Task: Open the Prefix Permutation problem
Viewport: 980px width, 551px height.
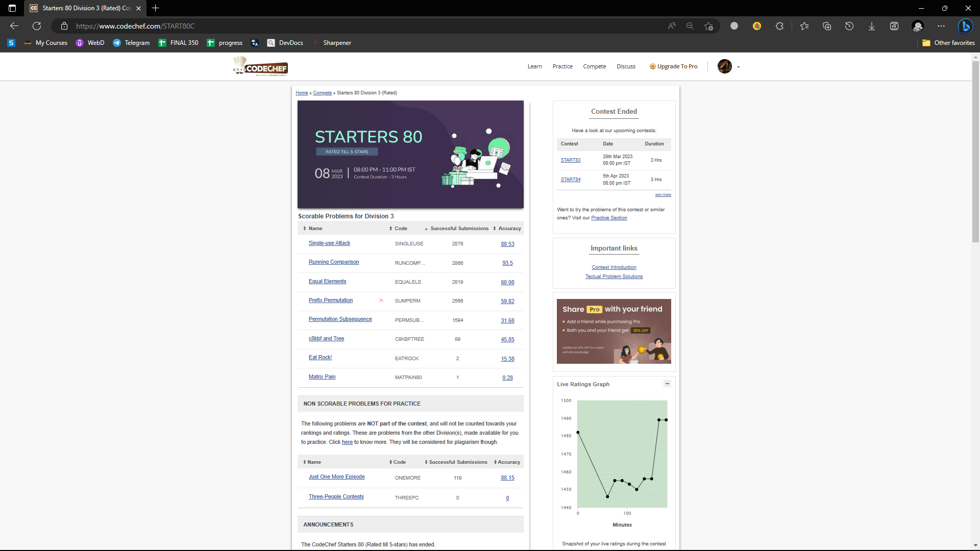Action: [330, 300]
